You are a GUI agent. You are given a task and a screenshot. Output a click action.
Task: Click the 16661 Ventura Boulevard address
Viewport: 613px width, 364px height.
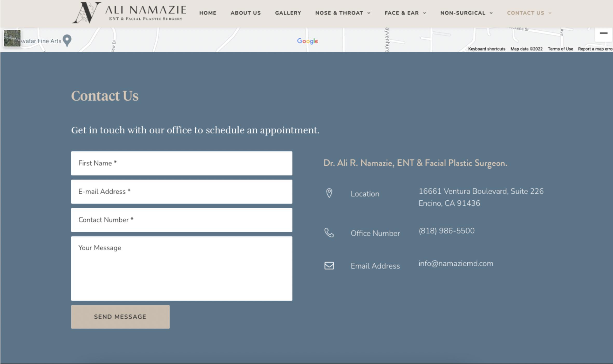(481, 197)
